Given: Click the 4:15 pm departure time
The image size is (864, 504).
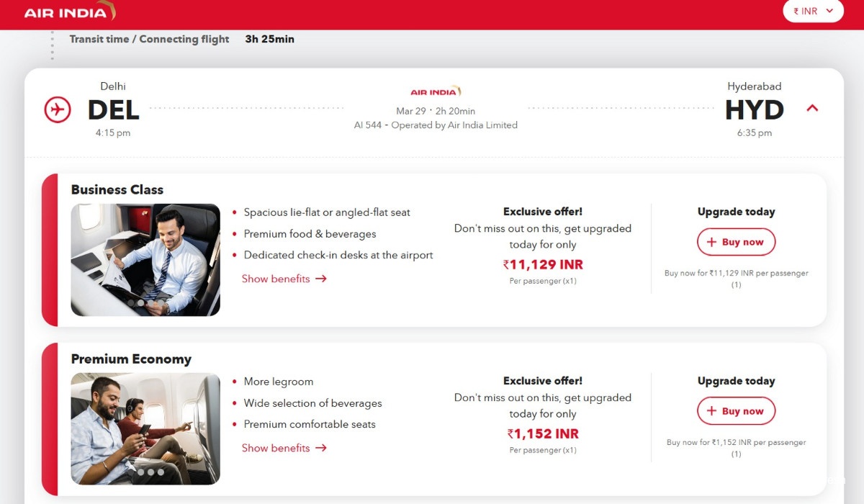Looking at the screenshot, I should click(113, 133).
